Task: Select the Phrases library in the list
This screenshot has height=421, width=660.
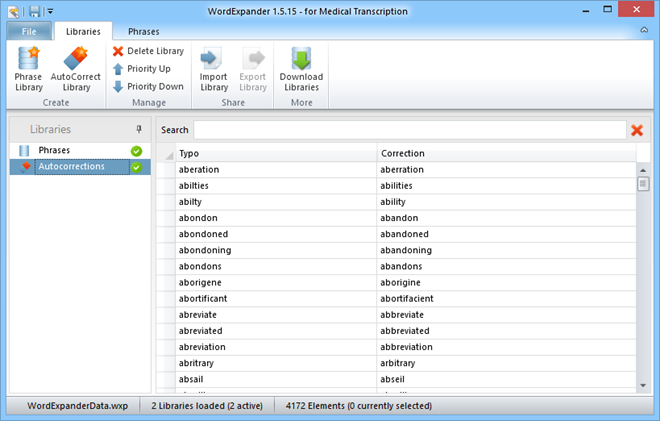Action: [x=80, y=150]
